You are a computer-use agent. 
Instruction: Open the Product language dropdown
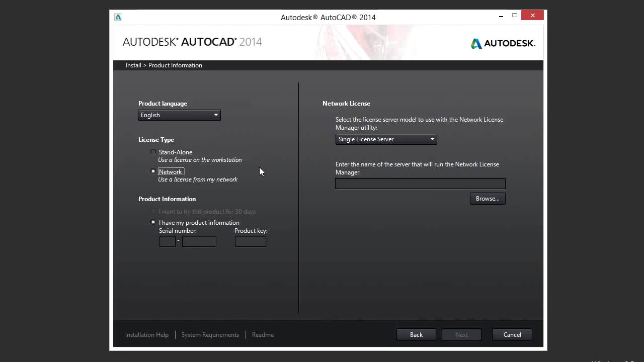click(x=179, y=115)
